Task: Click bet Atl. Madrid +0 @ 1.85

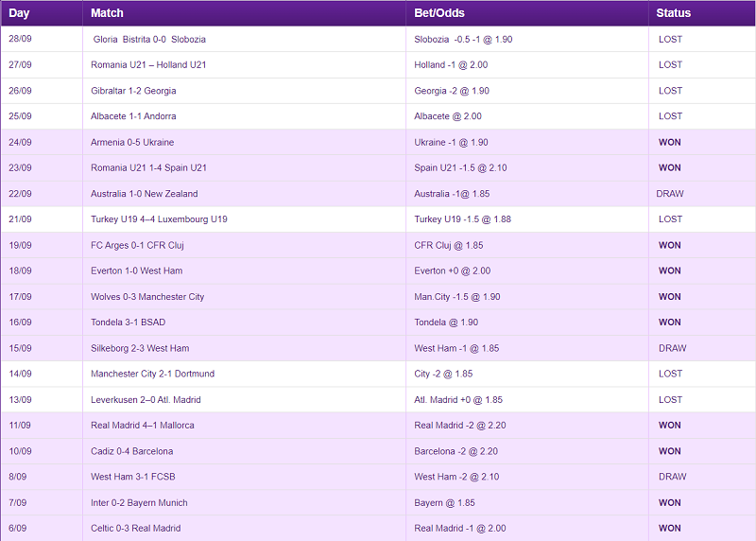Action: [x=458, y=399]
